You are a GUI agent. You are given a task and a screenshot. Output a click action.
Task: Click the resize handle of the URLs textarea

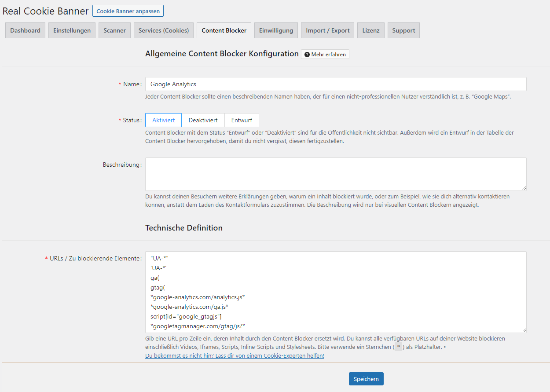click(524, 330)
